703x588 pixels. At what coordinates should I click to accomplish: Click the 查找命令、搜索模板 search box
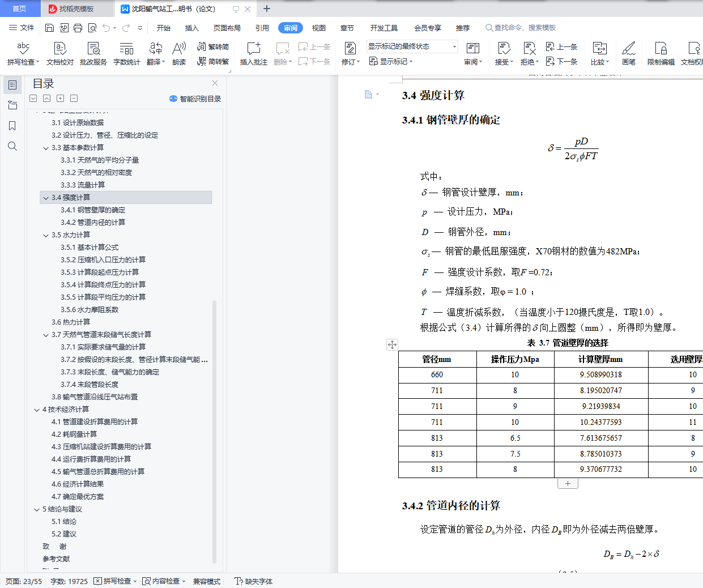(521, 28)
